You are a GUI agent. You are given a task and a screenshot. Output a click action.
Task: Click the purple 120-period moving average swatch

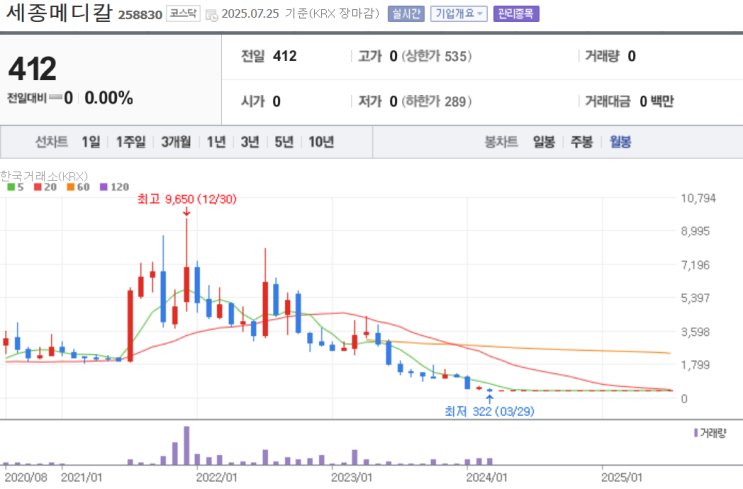point(104,187)
